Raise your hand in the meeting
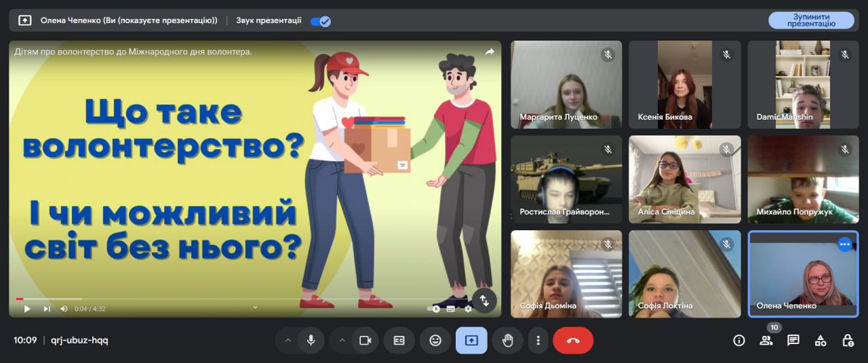The width and height of the screenshot is (868, 363). tap(507, 341)
